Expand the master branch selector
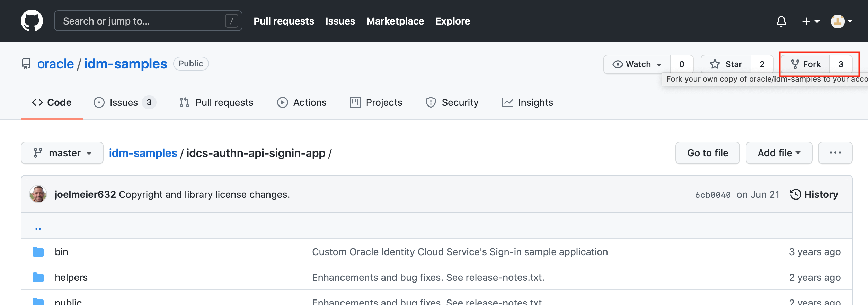 click(x=62, y=153)
